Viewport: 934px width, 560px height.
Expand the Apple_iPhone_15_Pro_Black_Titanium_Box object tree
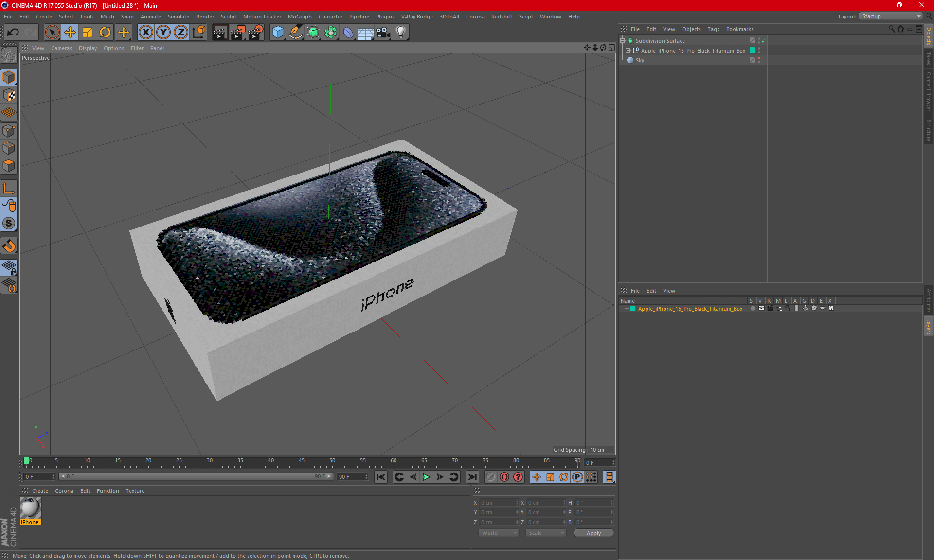(x=628, y=51)
